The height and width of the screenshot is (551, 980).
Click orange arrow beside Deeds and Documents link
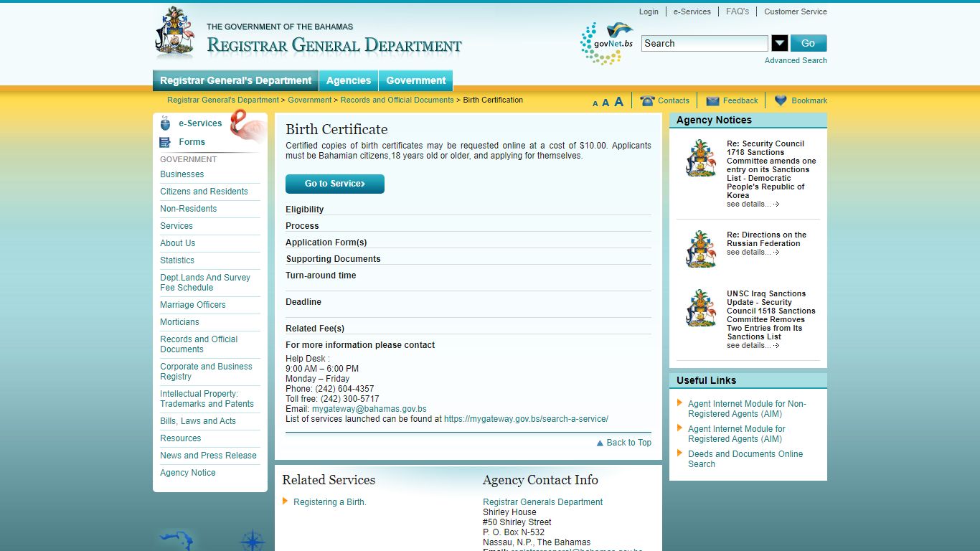[679, 453]
